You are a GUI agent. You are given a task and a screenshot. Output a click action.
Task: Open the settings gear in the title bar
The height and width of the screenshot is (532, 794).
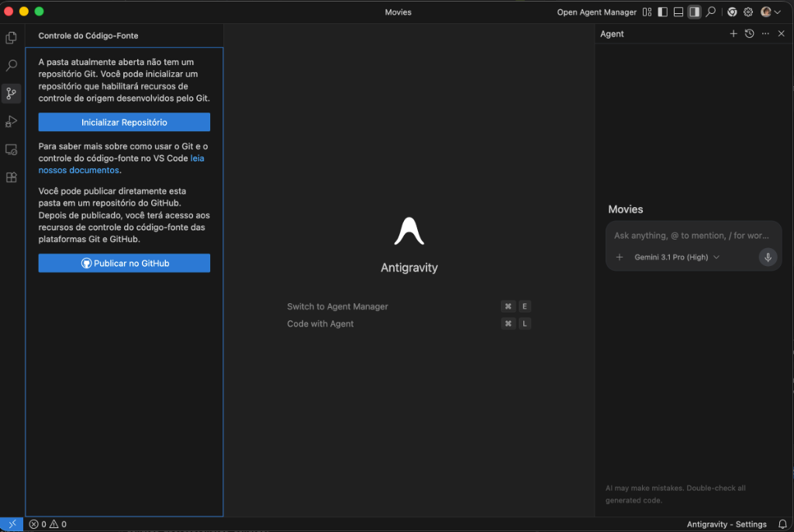(x=748, y=12)
